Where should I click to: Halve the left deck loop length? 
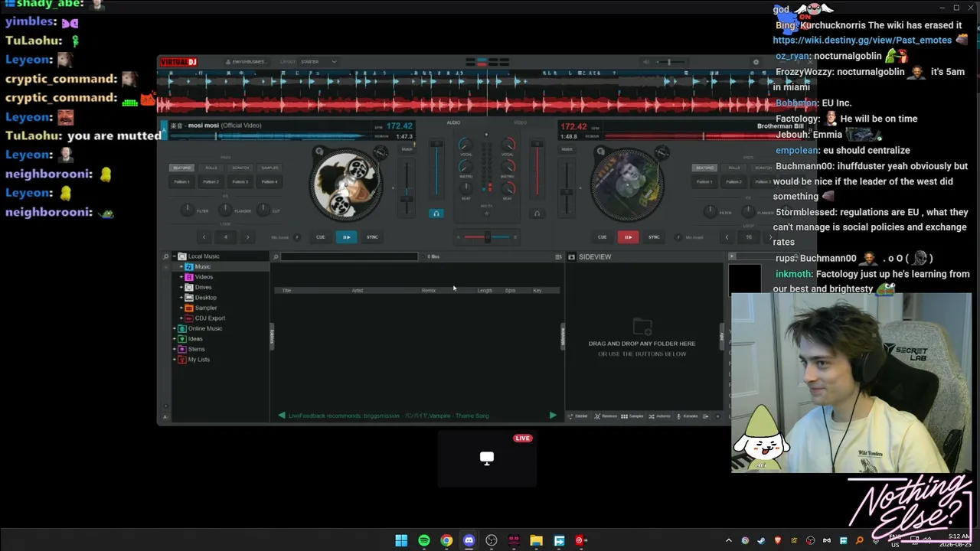point(204,237)
